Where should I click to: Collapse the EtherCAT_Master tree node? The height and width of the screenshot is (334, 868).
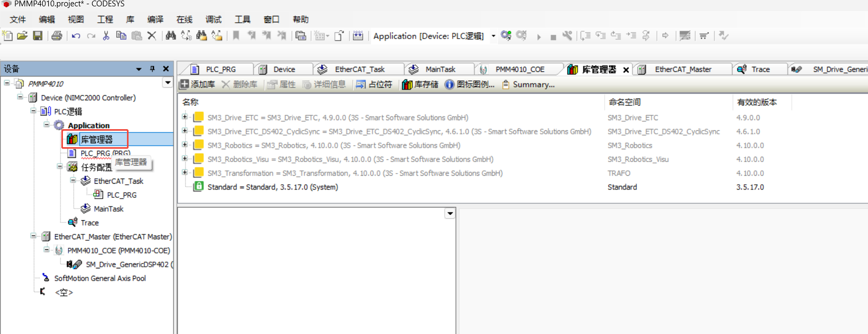(33, 236)
